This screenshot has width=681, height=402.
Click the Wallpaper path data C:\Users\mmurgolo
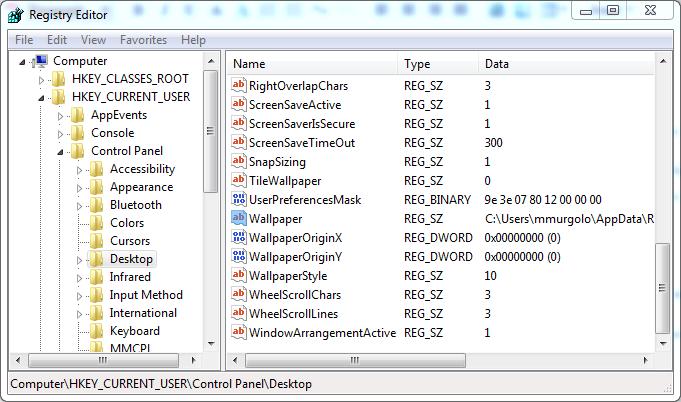pos(569,219)
